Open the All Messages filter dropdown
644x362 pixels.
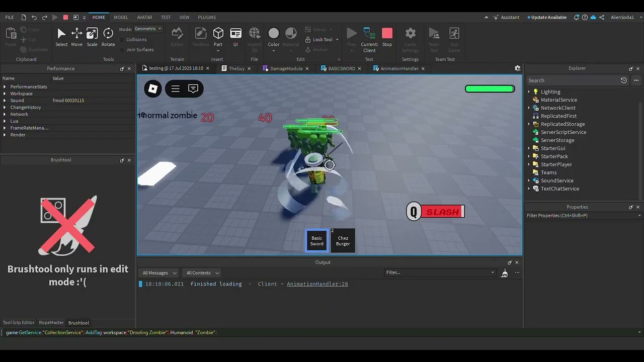[x=159, y=273]
